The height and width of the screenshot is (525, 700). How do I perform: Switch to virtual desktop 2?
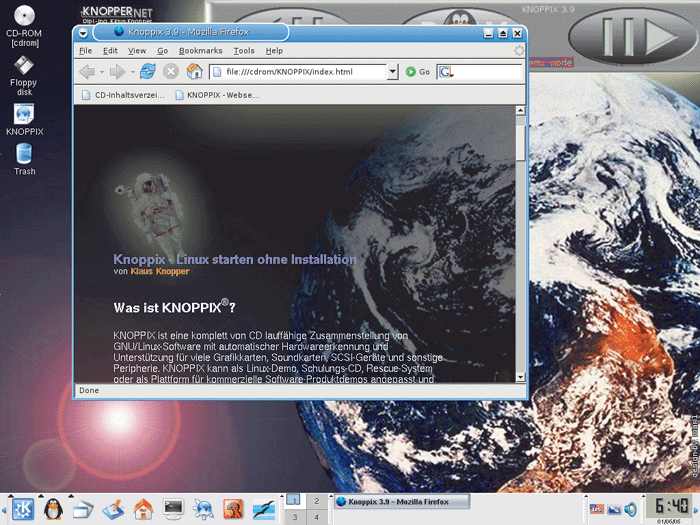coord(317,500)
